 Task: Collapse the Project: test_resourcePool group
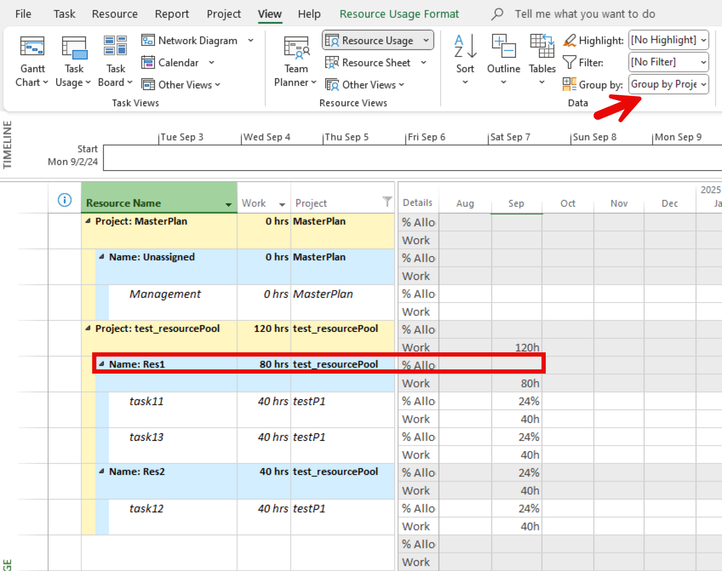tap(88, 328)
